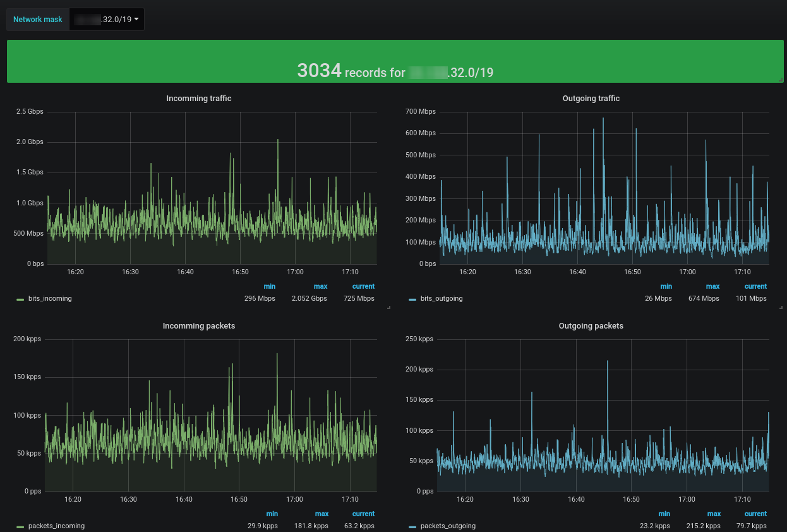Sort Incomming packets legend by current

coord(364,514)
